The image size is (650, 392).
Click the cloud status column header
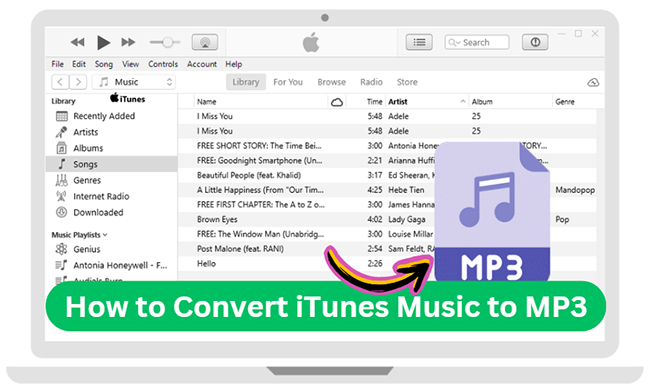tap(337, 102)
